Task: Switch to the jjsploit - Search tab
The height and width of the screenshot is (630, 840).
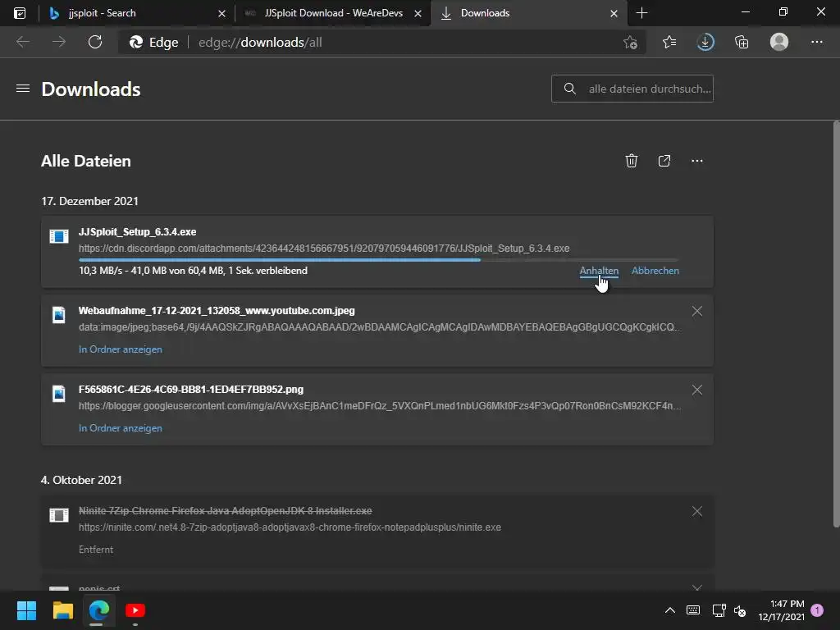Action: pyautogui.click(x=137, y=13)
